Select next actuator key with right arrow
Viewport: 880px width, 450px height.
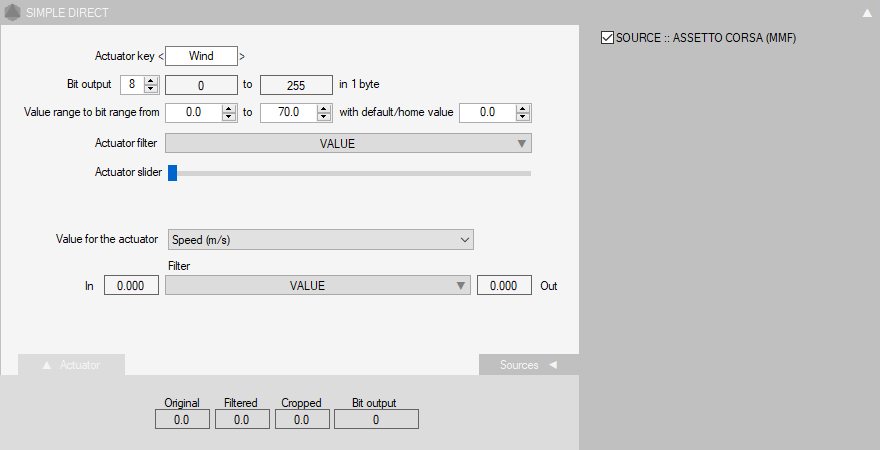pos(242,57)
